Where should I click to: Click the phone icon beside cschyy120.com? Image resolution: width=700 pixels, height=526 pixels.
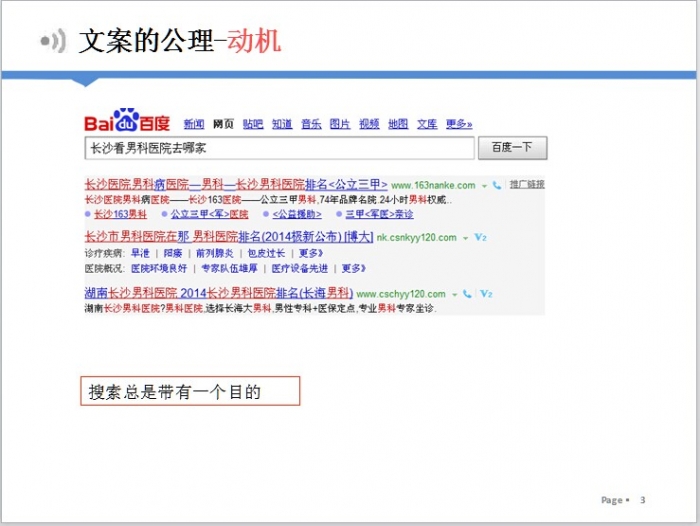pyautogui.click(x=467, y=294)
